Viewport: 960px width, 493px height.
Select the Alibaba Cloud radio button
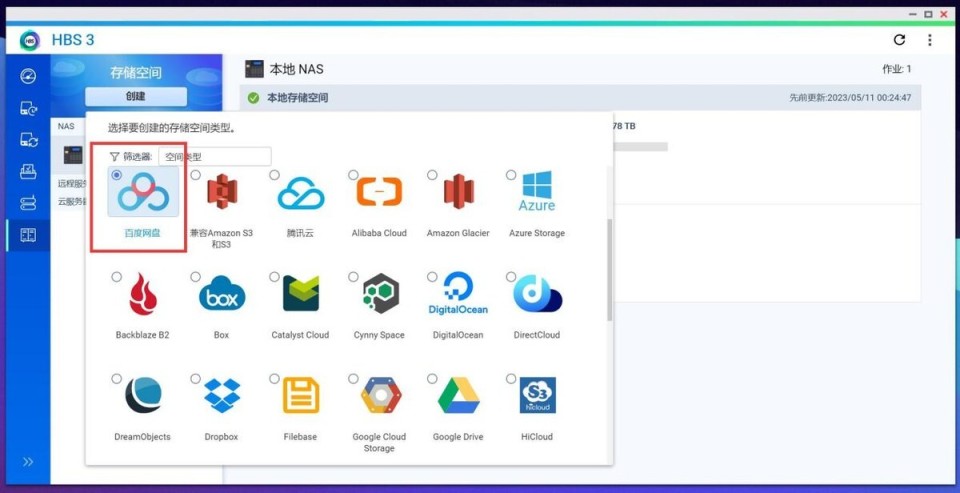(x=353, y=175)
